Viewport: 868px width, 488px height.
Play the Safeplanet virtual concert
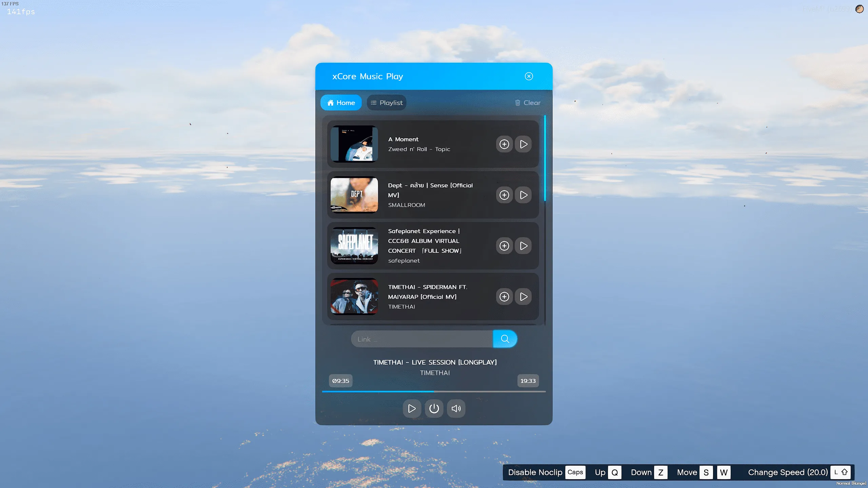[523, 246]
